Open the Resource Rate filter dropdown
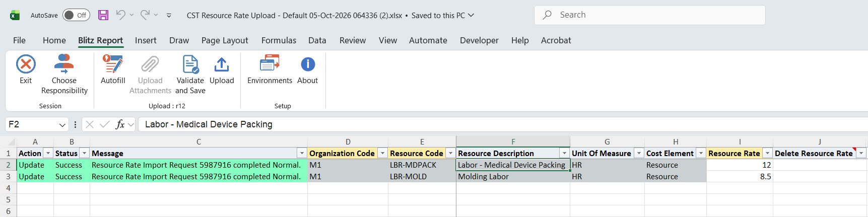Screen dimensions: 868x217 coord(767,153)
